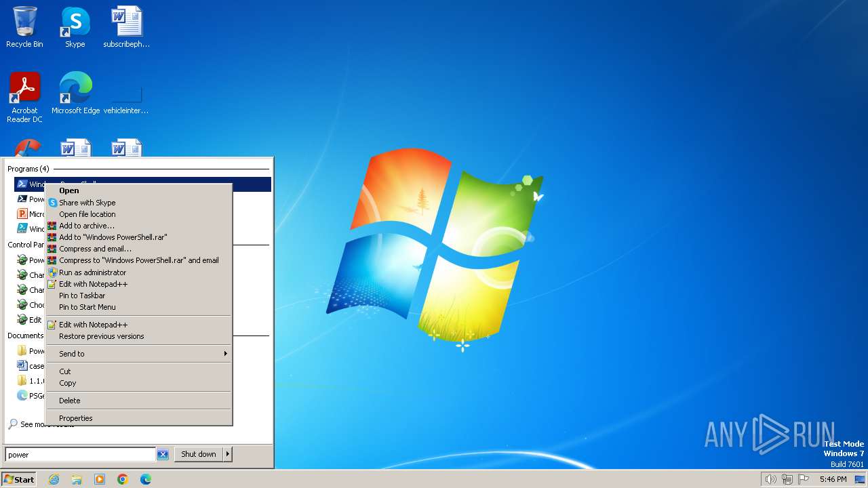The height and width of the screenshot is (488, 868).
Task: Click the Programs (4) group header
Action: [x=28, y=169]
